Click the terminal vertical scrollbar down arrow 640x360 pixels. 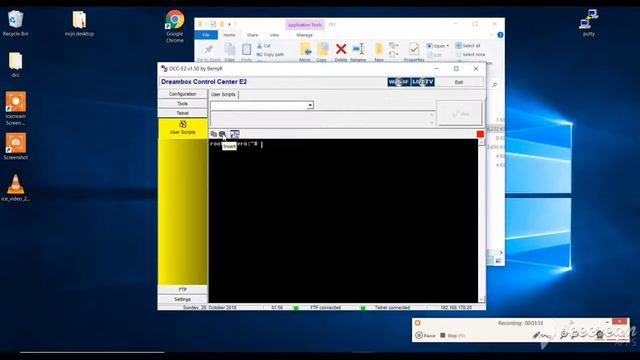(482, 299)
